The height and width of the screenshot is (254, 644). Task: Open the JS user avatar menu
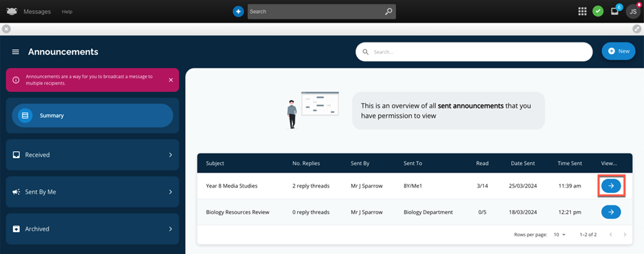pyautogui.click(x=633, y=12)
